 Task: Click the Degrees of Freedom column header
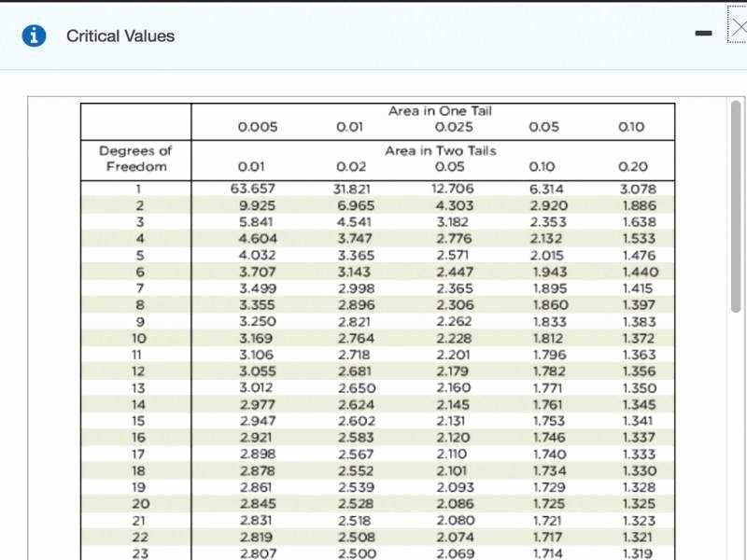coord(135,158)
